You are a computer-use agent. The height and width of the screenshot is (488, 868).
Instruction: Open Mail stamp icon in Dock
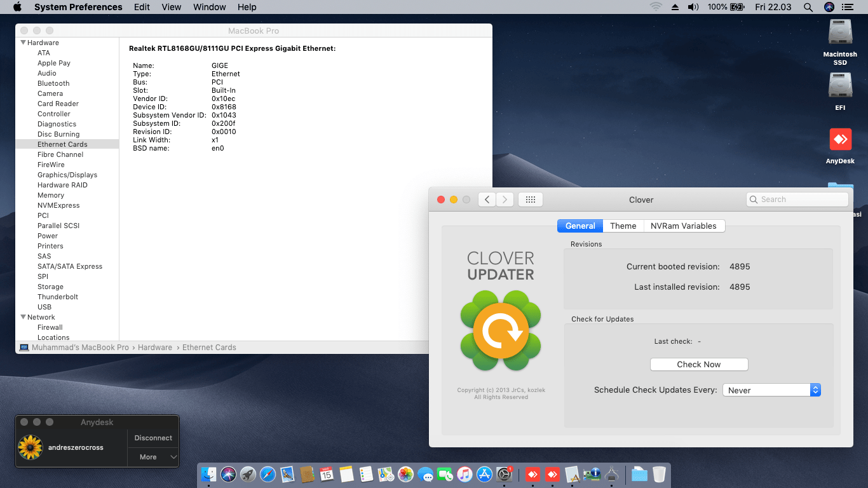[288, 474]
